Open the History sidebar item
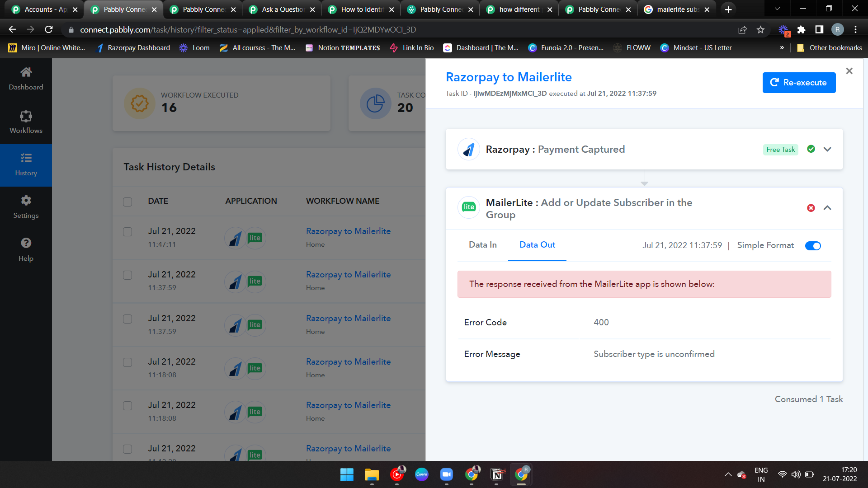868x488 pixels. [26, 165]
